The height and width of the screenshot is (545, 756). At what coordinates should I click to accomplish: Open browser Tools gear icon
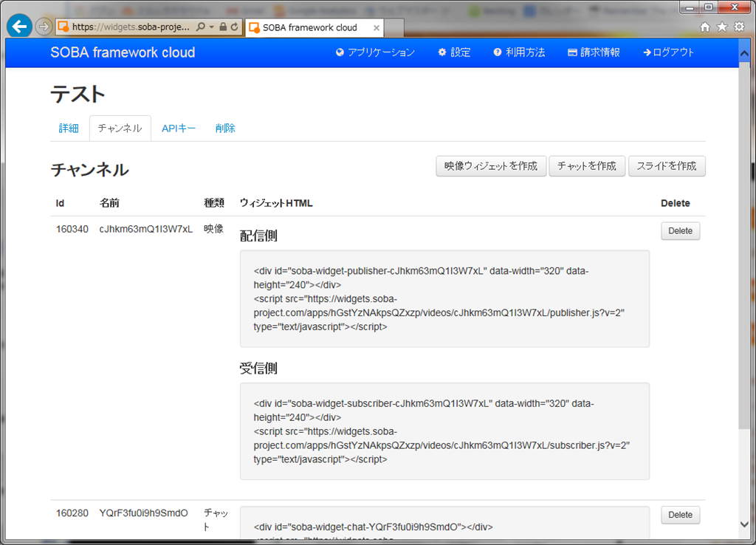coord(739,27)
